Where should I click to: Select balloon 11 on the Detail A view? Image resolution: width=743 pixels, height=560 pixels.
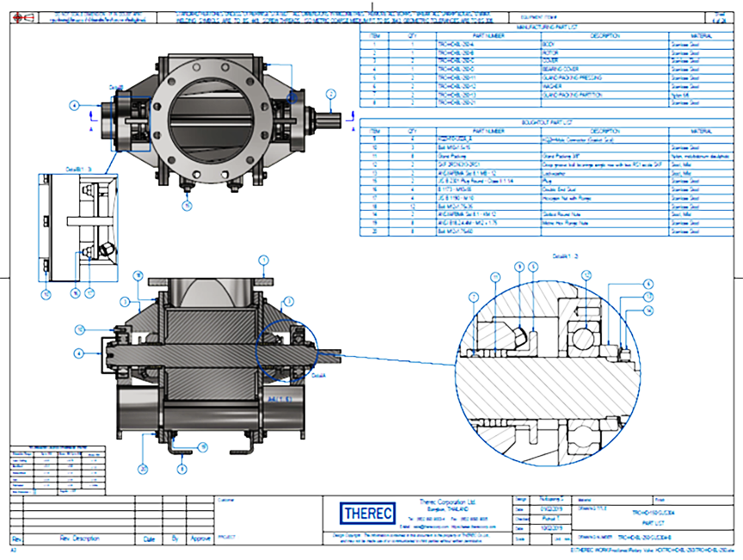495,277
